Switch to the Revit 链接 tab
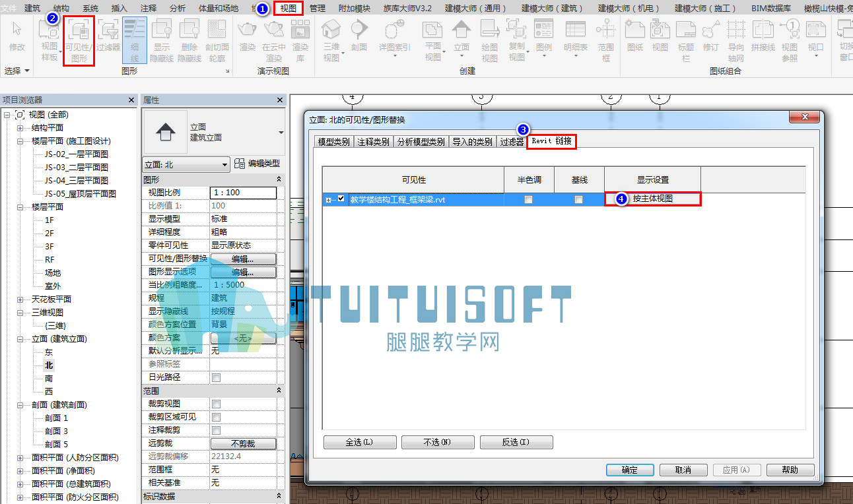This screenshot has height=504, width=853. tap(551, 141)
